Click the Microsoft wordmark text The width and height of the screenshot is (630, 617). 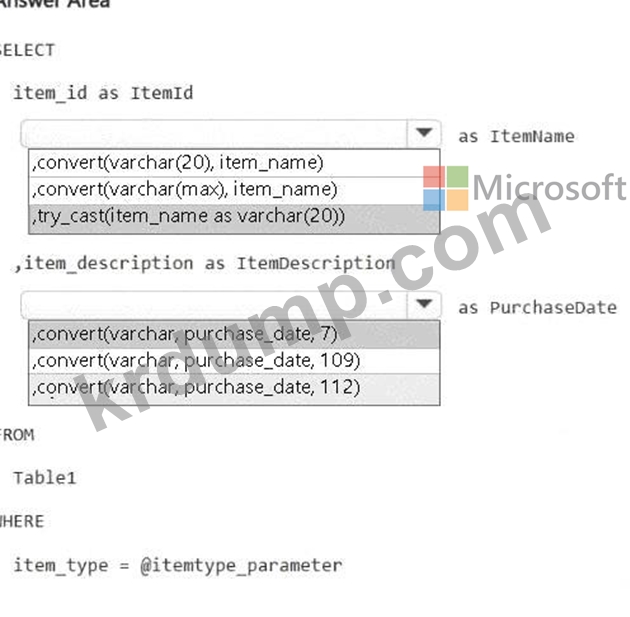point(549,187)
